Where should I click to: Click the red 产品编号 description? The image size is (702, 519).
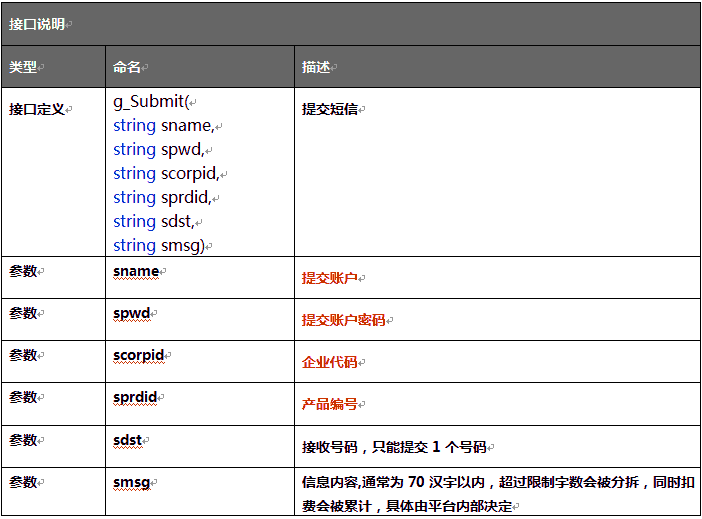point(330,404)
